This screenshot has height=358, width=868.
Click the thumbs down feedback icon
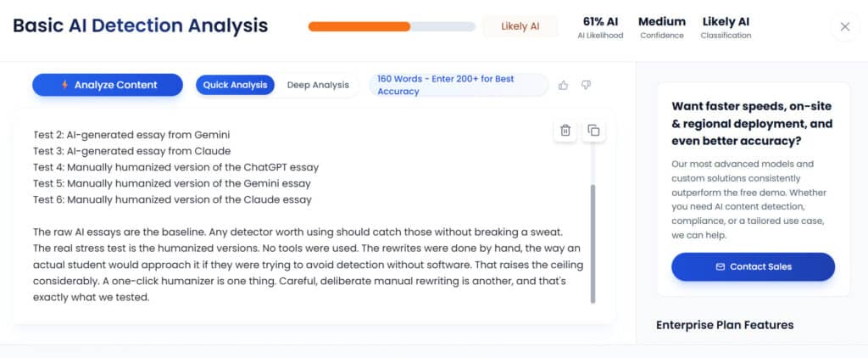pos(586,85)
